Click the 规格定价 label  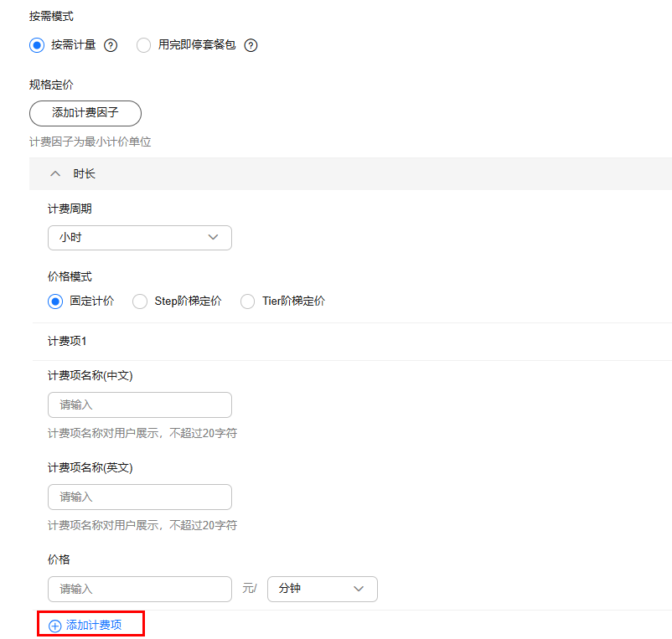pyautogui.click(x=51, y=85)
